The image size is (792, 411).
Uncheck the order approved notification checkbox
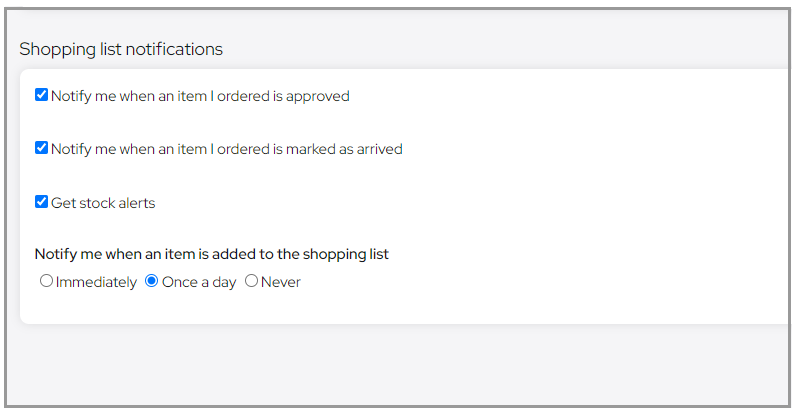point(41,95)
